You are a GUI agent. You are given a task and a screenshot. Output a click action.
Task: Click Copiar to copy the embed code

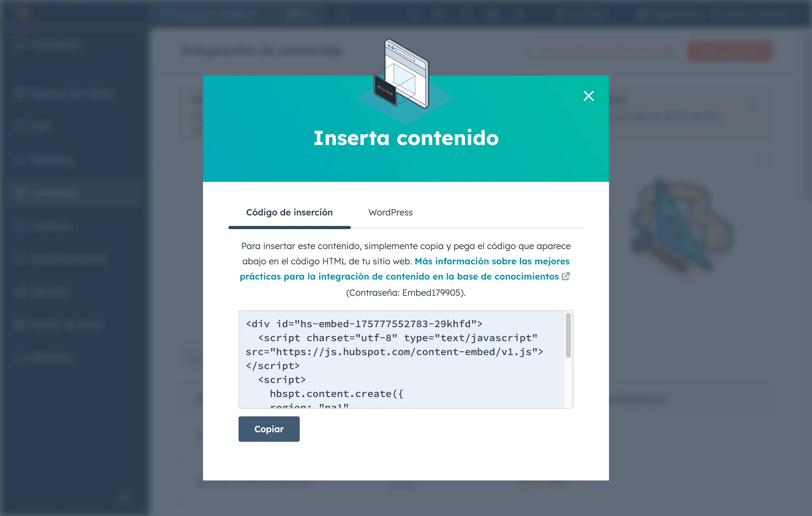pos(268,429)
